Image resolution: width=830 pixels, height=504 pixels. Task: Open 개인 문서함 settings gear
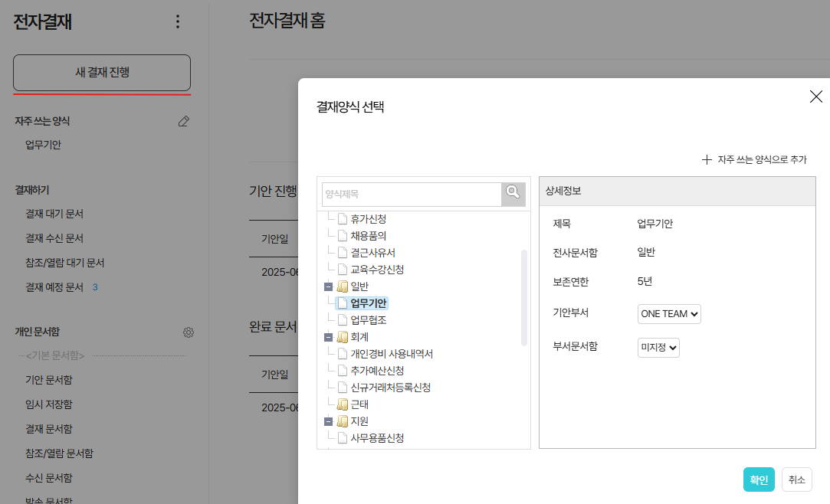(189, 332)
